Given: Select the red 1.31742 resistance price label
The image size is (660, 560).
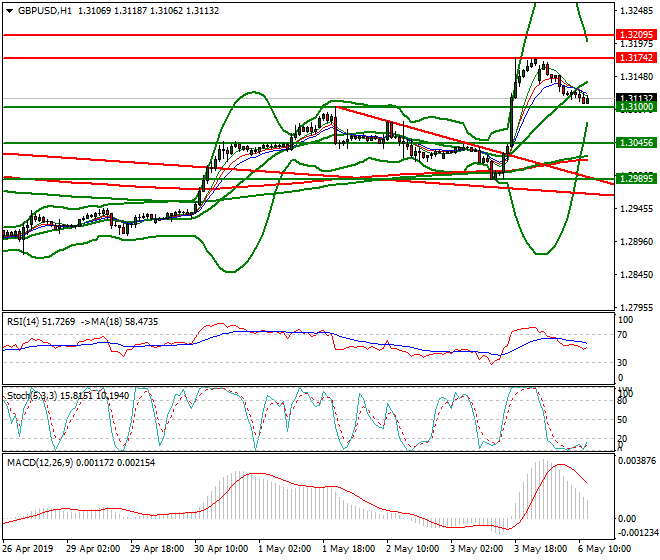Looking at the screenshot, I should (636, 58).
